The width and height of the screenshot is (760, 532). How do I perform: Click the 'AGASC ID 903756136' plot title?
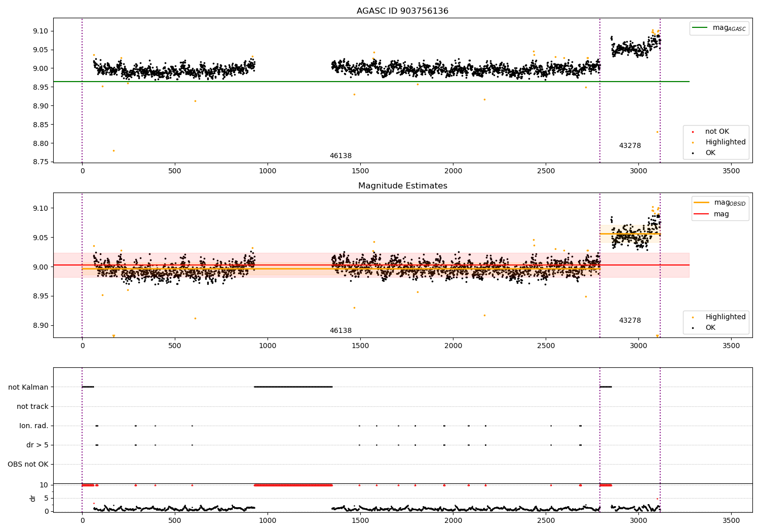402,11
